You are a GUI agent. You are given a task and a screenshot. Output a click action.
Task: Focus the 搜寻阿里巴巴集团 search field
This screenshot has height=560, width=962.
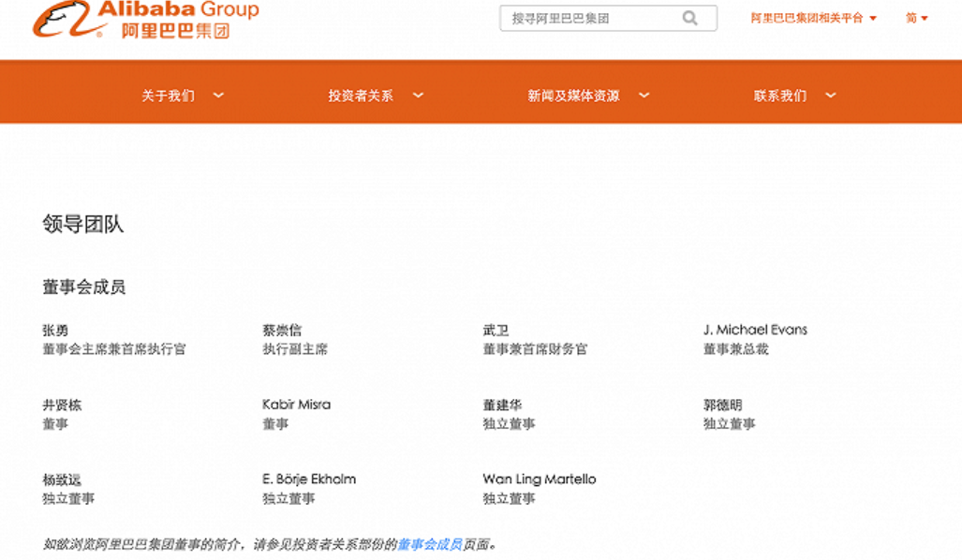608,19
